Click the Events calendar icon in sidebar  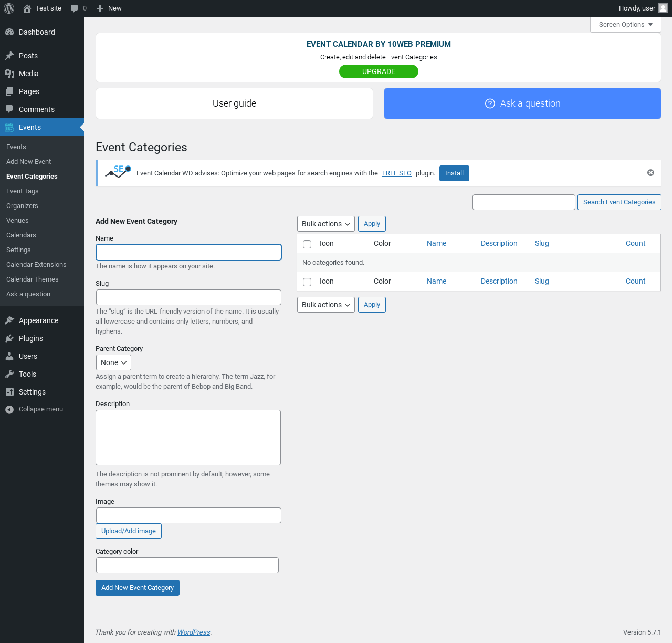(9, 127)
